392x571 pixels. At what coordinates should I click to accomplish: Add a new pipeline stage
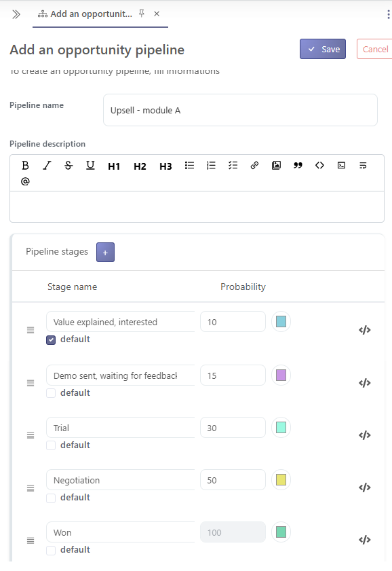[105, 253]
